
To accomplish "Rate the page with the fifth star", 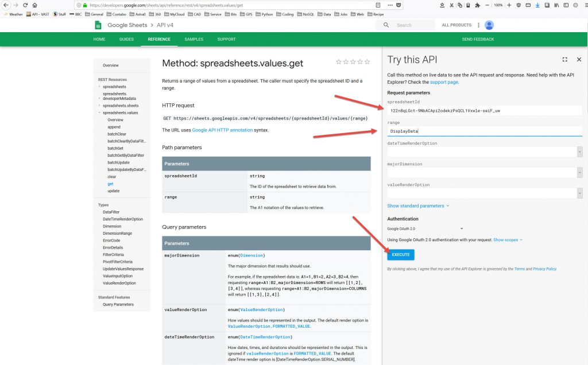I will point(367,62).
